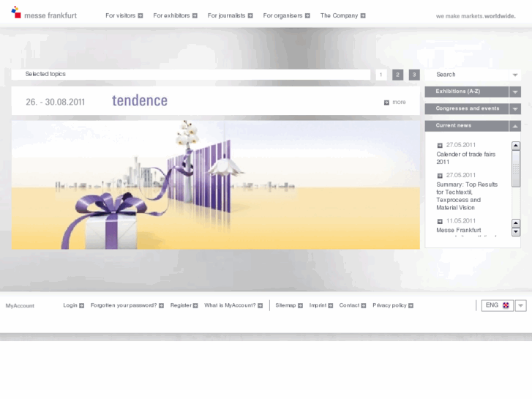Viewport: 532px width, 399px height.
Task: Select topic slide number 2
Action: (x=397, y=75)
